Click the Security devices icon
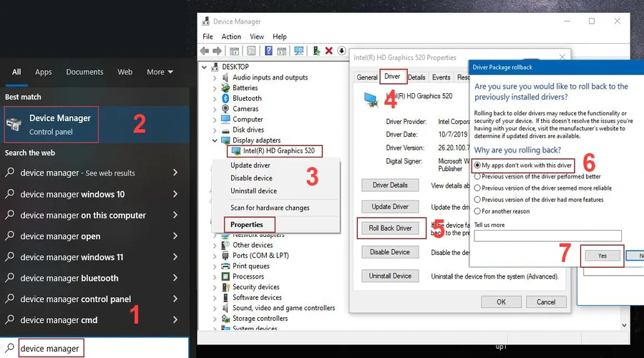 [x=225, y=287]
